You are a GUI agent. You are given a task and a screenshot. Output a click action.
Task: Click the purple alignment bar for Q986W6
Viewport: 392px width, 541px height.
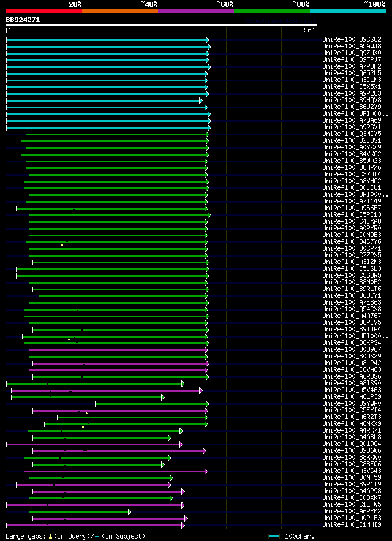(118, 451)
